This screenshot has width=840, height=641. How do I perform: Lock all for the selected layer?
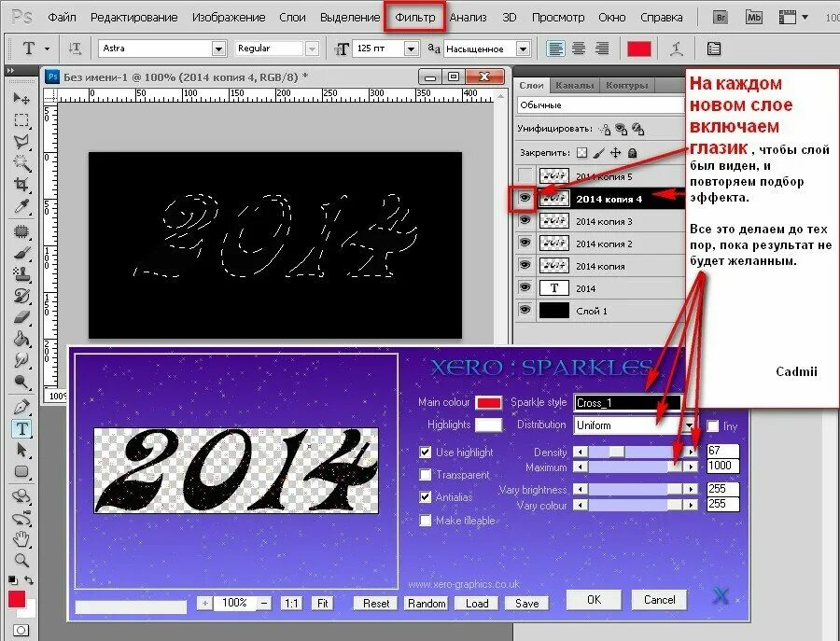632,153
